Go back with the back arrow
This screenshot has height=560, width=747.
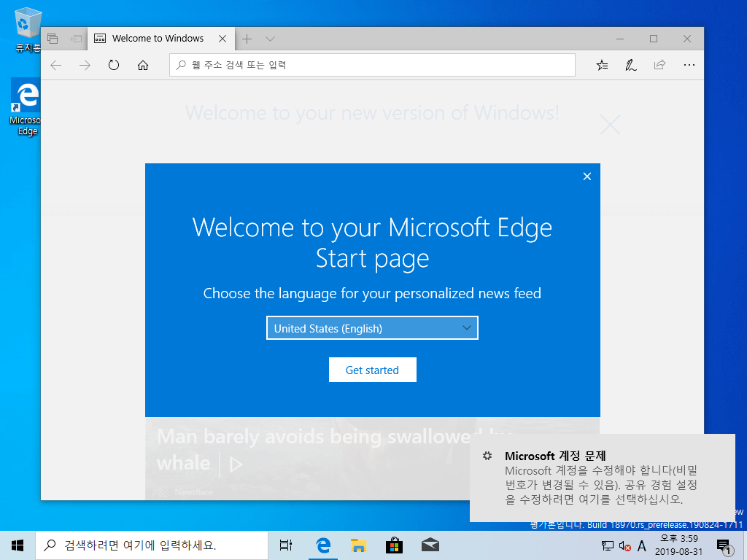pos(55,65)
